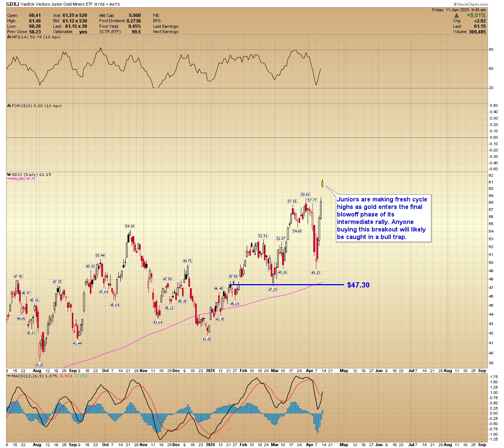Click the P/E label
Viewport: 504px width, 448px height.
pyautogui.click(x=156, y=15)
